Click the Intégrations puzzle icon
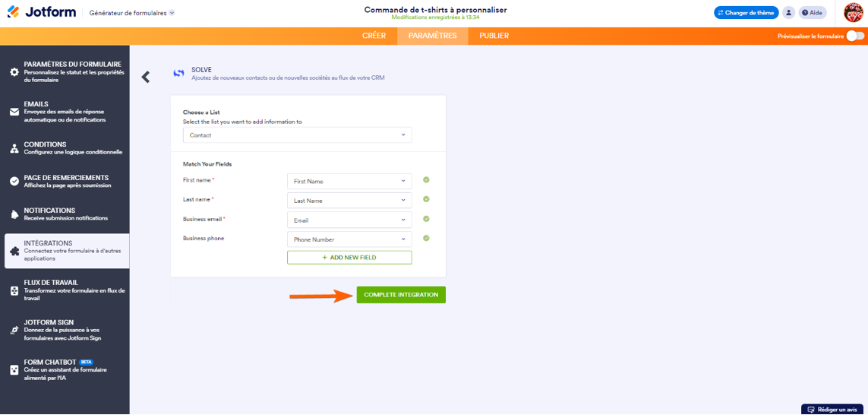 (x=14, y=251)
